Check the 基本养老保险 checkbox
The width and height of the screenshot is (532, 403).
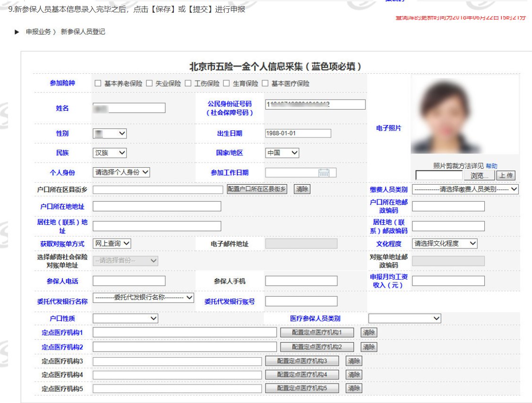pos(98,84)
